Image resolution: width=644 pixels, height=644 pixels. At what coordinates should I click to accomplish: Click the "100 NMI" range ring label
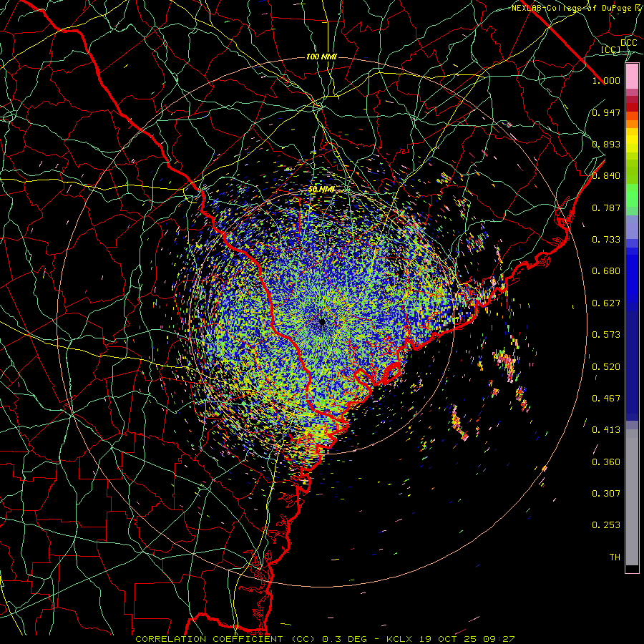pos(321,57)
